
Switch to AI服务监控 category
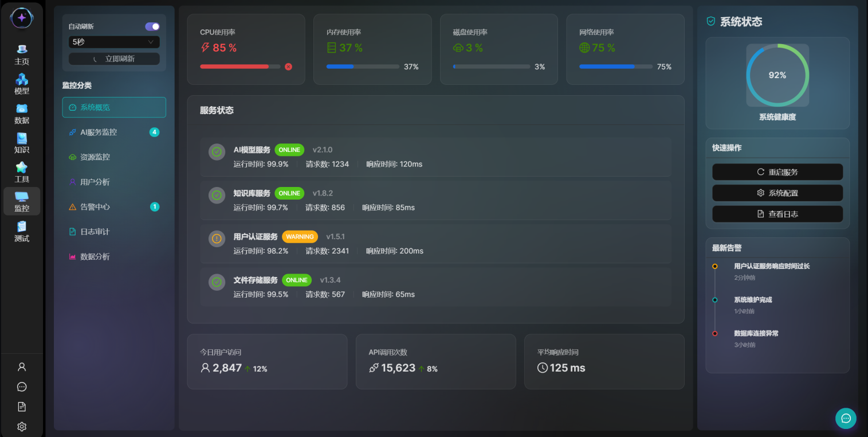114,132
